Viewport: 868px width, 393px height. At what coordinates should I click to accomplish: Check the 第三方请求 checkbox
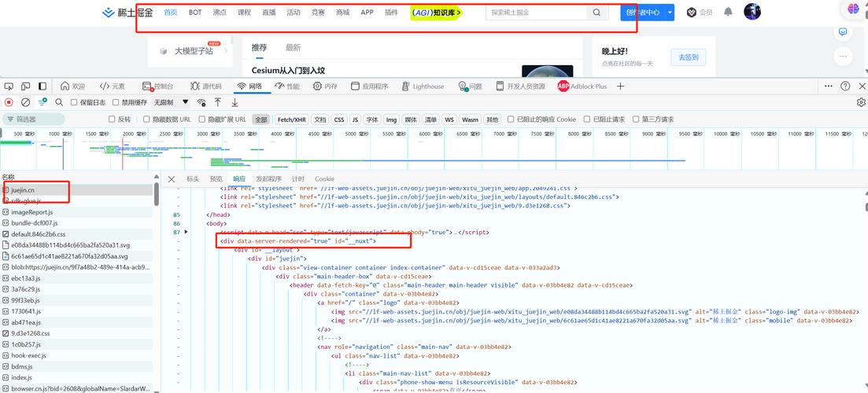(x=636, y=119)
